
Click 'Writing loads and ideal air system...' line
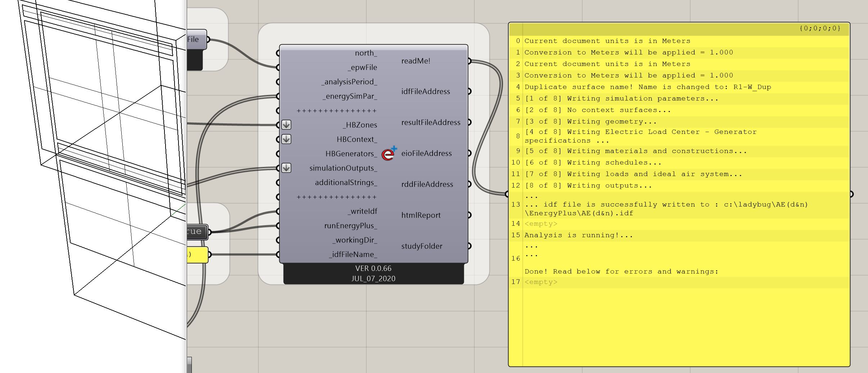pos(633,174)
